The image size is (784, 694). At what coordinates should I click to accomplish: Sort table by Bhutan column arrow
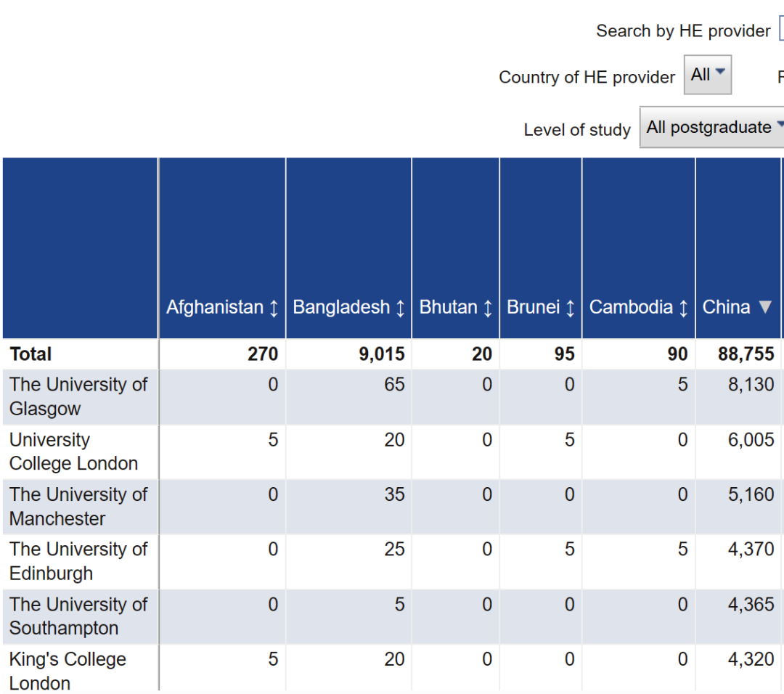488,308
